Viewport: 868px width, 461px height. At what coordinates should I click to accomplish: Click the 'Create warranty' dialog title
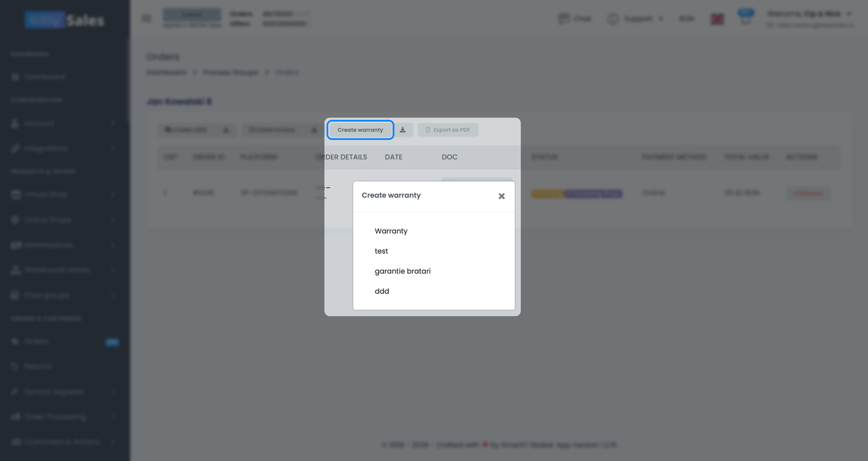pos(391,195)
